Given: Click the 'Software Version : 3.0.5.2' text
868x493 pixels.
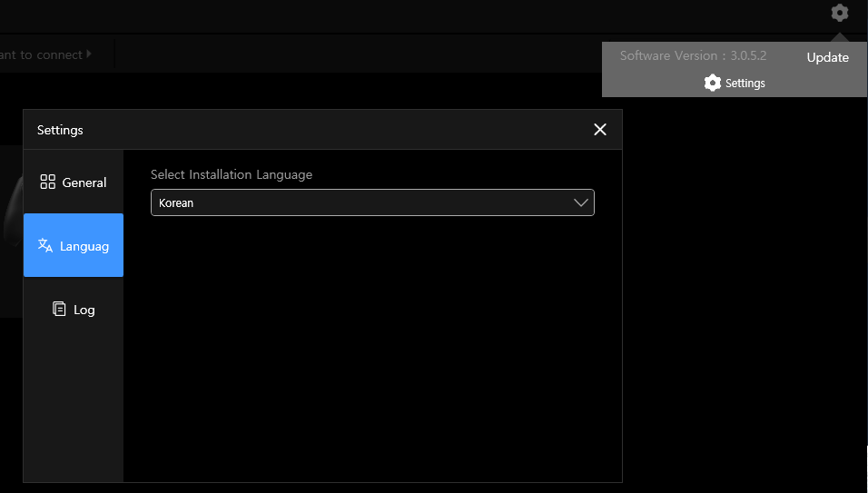Looking at the screenshot, I should point(693,55).
